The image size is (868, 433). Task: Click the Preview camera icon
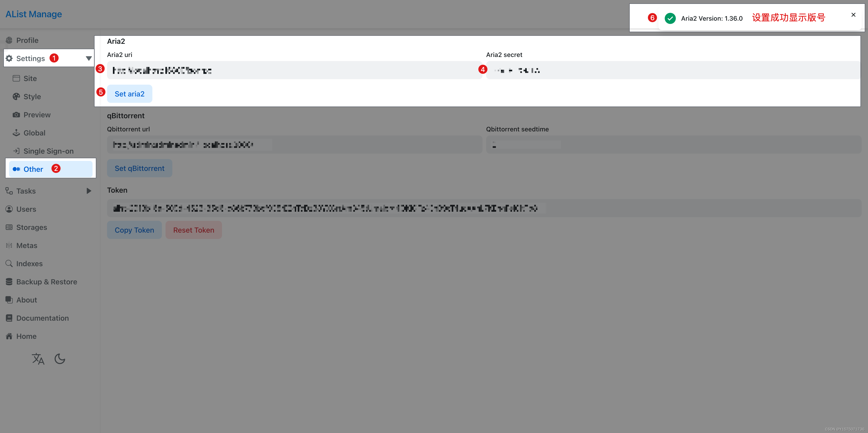point(16,115)
